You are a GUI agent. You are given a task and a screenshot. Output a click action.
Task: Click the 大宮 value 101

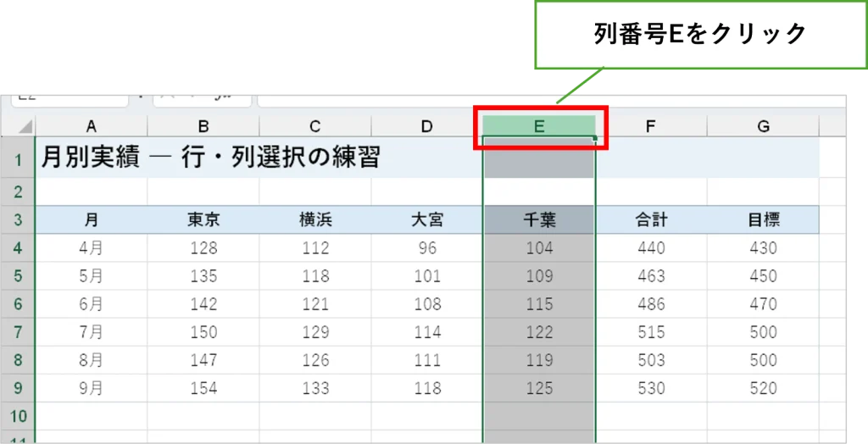426,275
